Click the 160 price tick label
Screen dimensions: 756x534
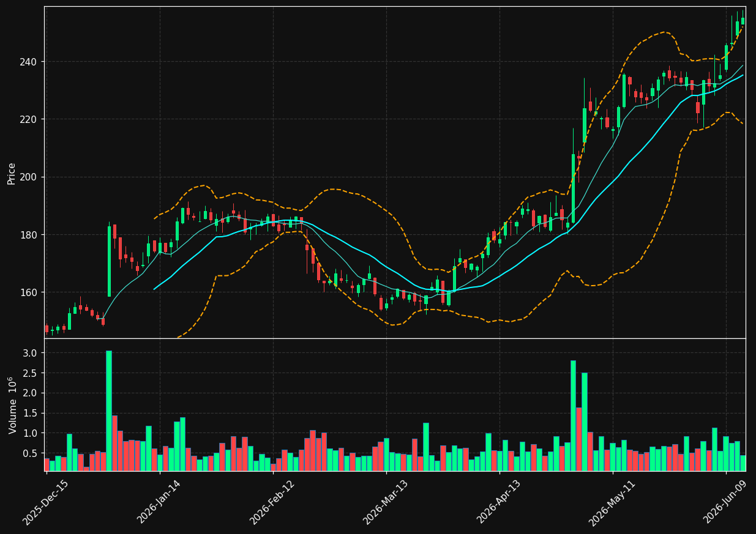30,292
